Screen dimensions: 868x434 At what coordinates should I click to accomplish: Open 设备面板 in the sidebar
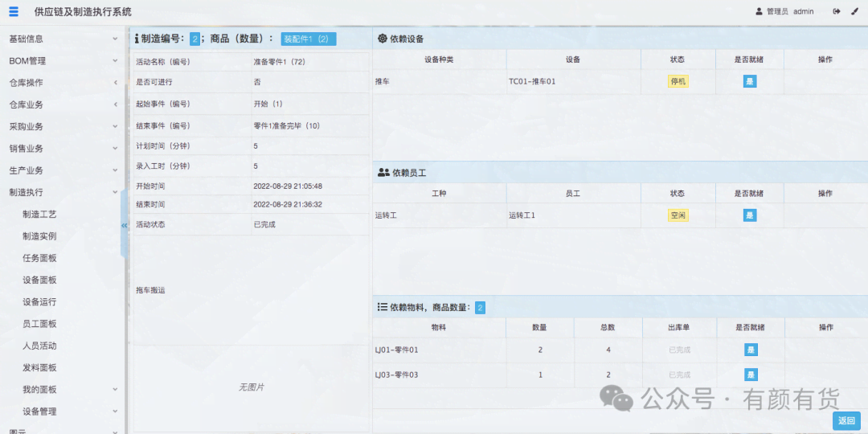(39, 280)
